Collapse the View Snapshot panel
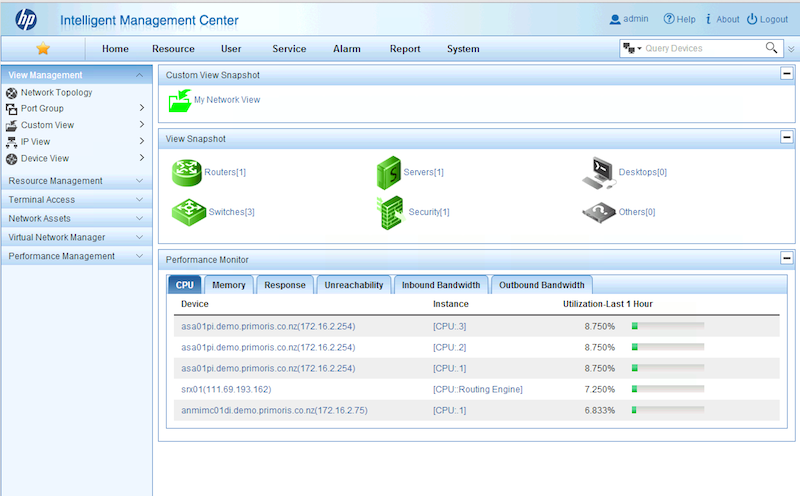The height and width of the screenshot is (496, 800). [787, 137]
